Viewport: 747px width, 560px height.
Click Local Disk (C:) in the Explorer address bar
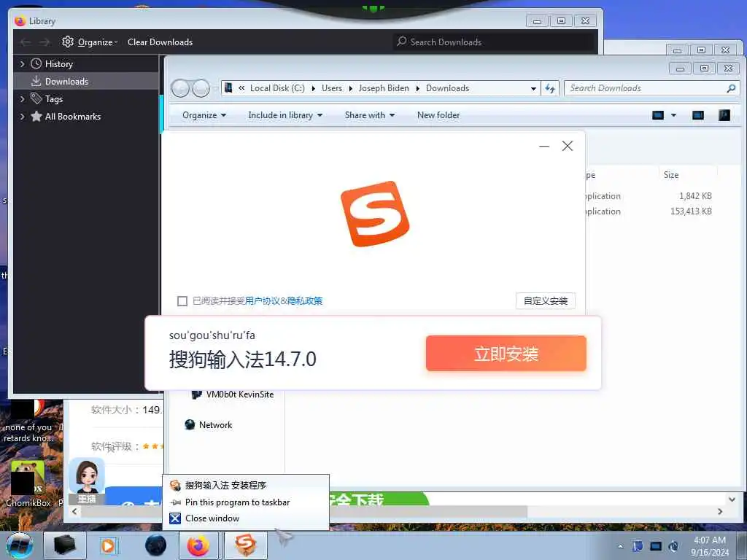coord(277,88)
